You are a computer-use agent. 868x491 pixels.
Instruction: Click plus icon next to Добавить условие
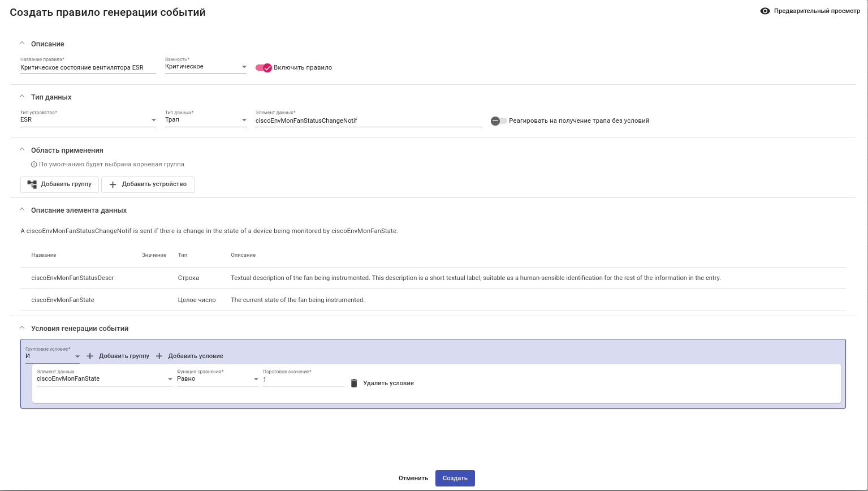[x=159, y=356]
